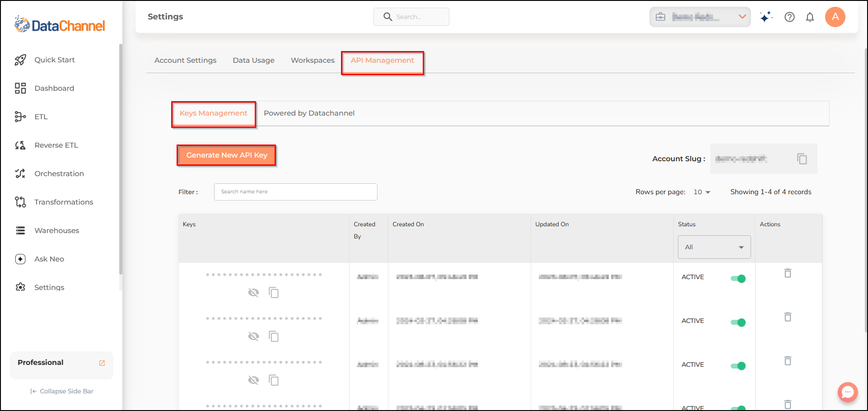Delete the fourth API key
The width and height of the screenshot is (868, 411).
click(788, 404)
